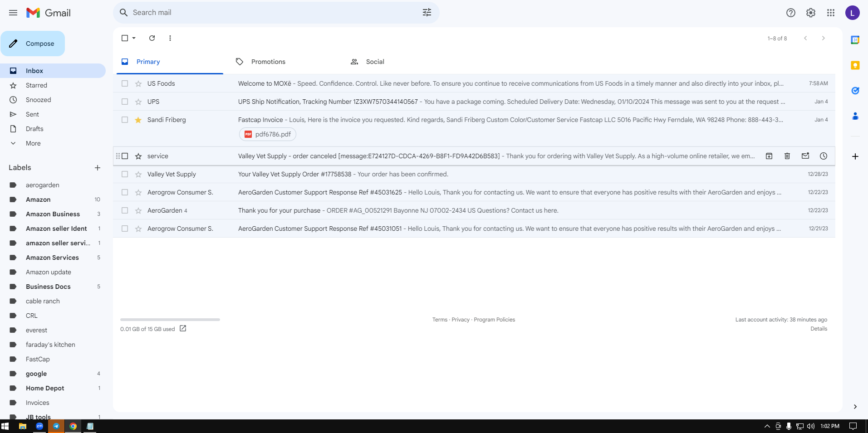Open Google Keep side panel

[x=855, y=65]
